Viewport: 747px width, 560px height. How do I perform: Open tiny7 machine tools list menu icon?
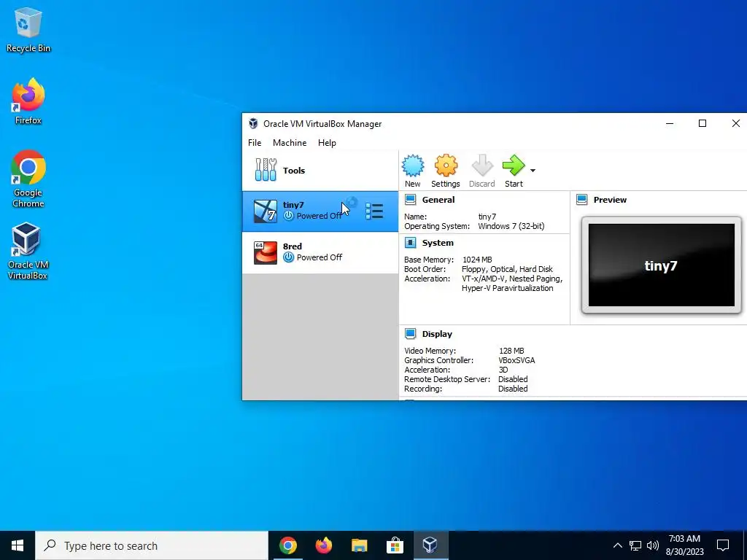click(x=374, y=211)
